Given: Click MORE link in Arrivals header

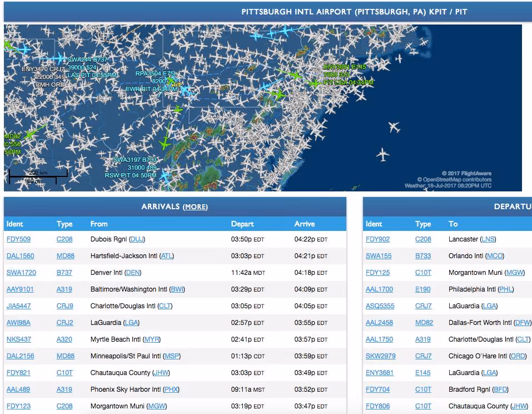Looking at the screenshot, I should [196, 207].
